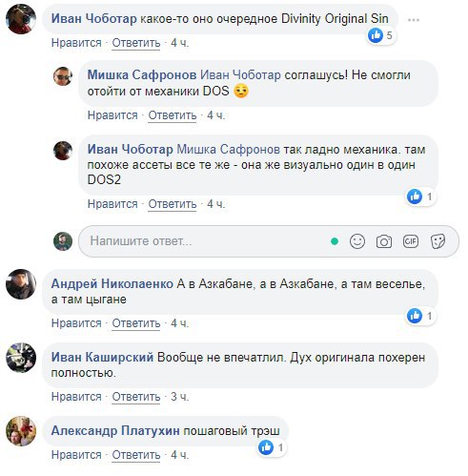The height and width of the screenshot is (476, 468).
Task: View 5 likes on Divinity Original Sin comment
Action: tap(380, 35)
